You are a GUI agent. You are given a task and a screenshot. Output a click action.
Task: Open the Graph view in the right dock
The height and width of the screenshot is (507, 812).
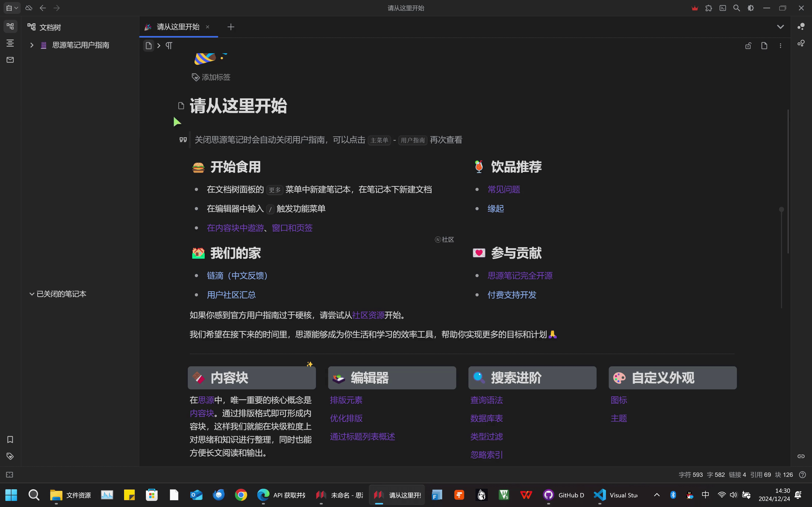tap(801, 26)
